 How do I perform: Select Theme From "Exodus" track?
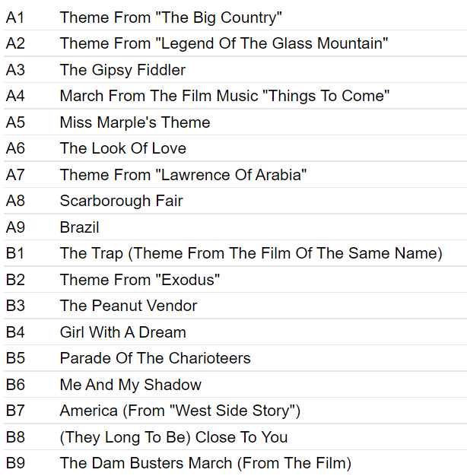[140, 280]
